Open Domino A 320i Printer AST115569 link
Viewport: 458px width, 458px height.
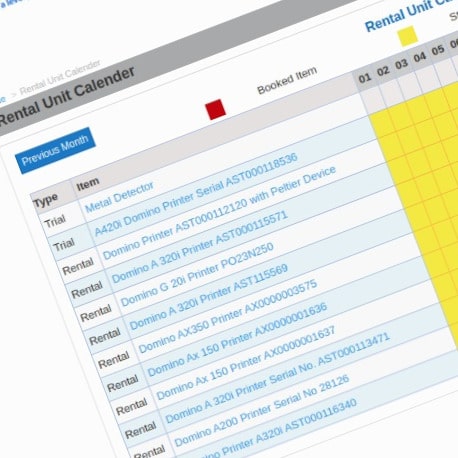209,297
